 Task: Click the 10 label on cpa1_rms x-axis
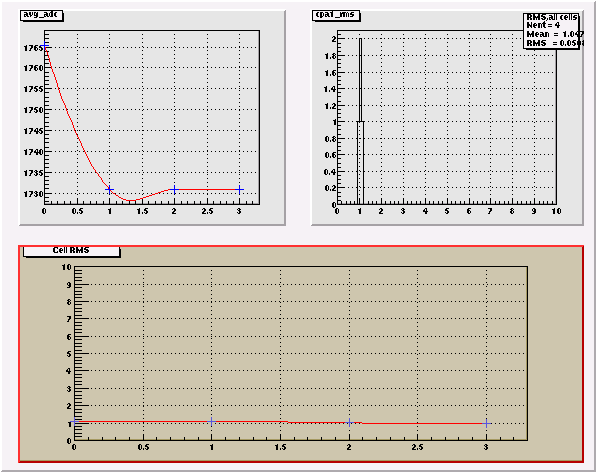coord(556,211)
